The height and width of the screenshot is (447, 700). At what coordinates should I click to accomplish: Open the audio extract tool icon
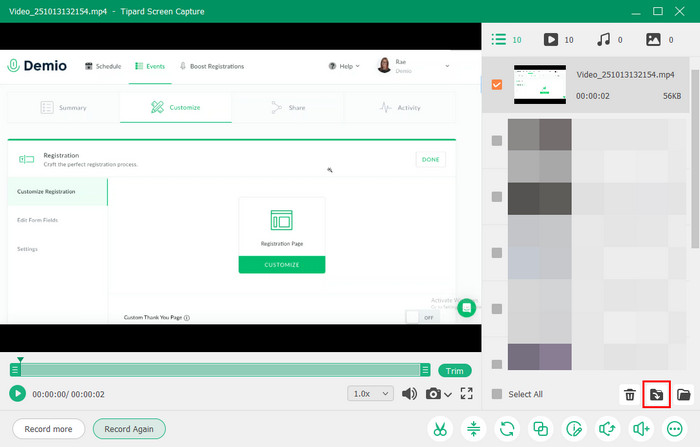[608, 429]
